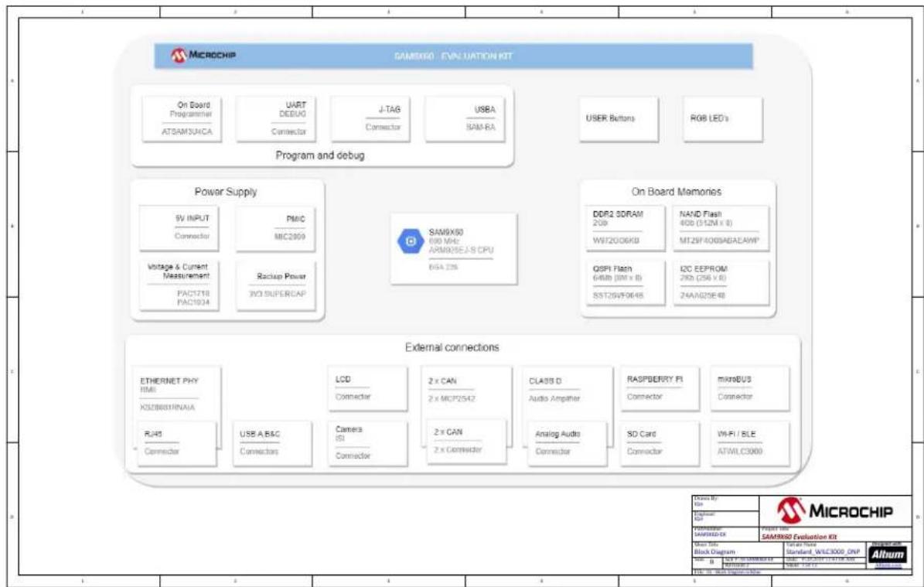The image size is (924, 587).
Task: Select the DDR2 SDRAM block
Action: [626, 228]
